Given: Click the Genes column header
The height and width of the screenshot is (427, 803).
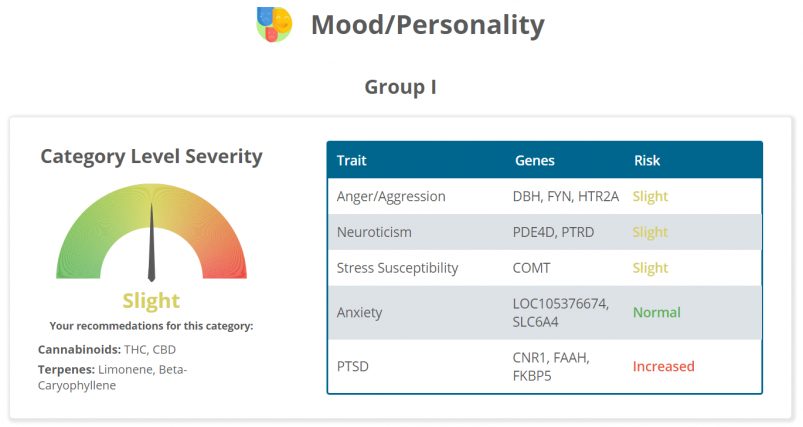Looking at the screenshot, I should tap(534, 161).
